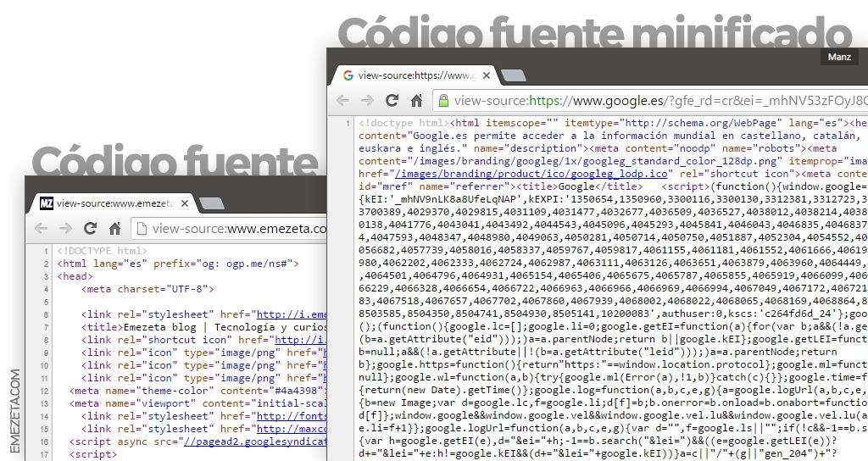The width and height of the screenshot is (868, 461).
Task: Select the view-source:www.emezeta tab
Action: 111,203
